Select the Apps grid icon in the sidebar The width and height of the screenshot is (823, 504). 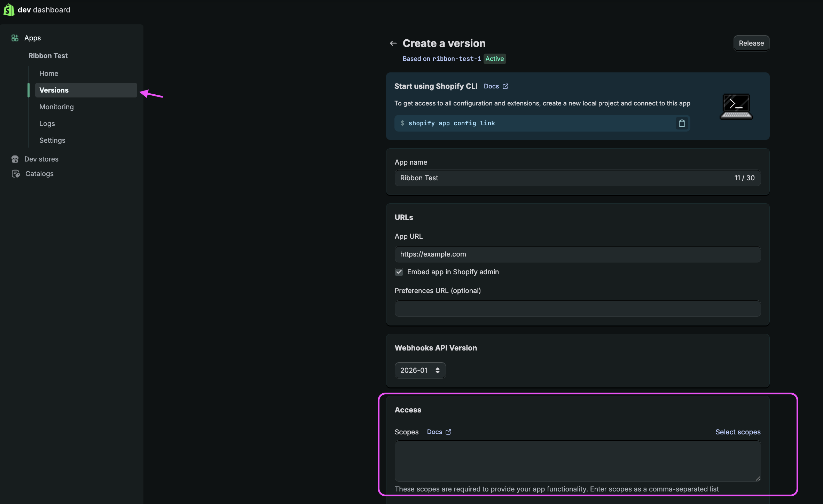[14, 38]
